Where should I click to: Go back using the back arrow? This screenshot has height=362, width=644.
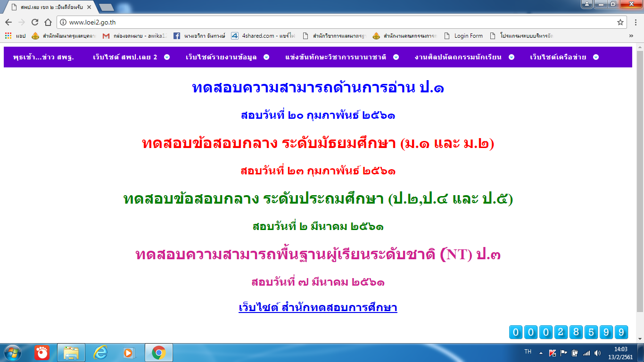[x=8, y=22]
